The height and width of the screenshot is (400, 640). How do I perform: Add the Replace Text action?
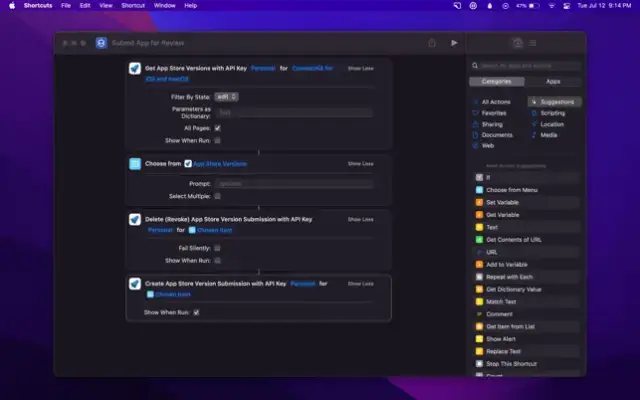[527, 351]
